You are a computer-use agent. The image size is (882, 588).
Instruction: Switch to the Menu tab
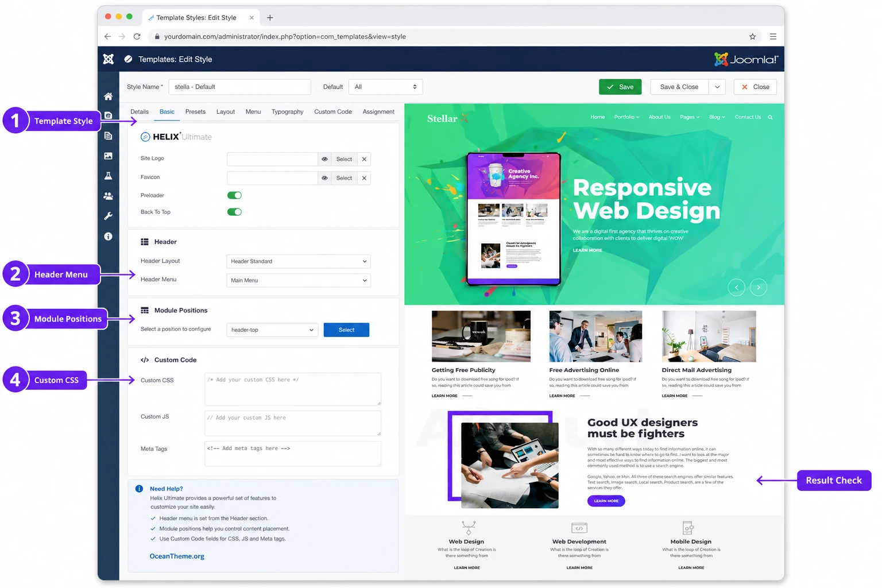click(x=253, y=112)
